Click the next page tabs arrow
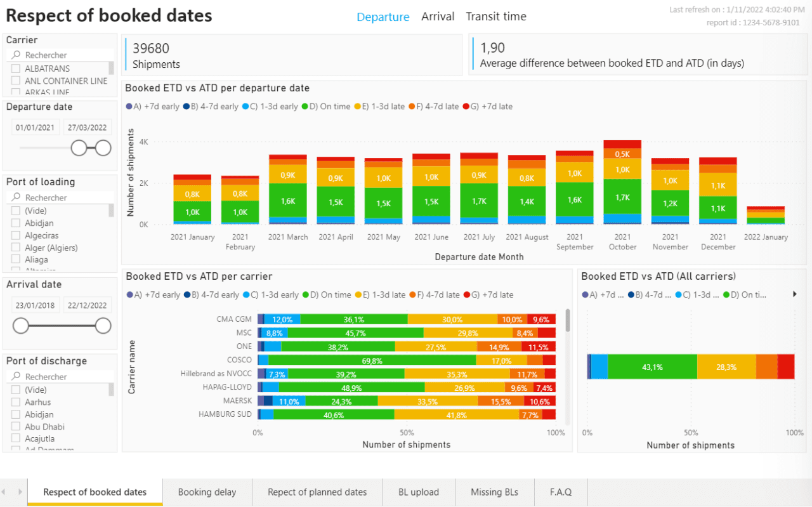The width and height of the screenshot is (812, 507). [20, 492]
